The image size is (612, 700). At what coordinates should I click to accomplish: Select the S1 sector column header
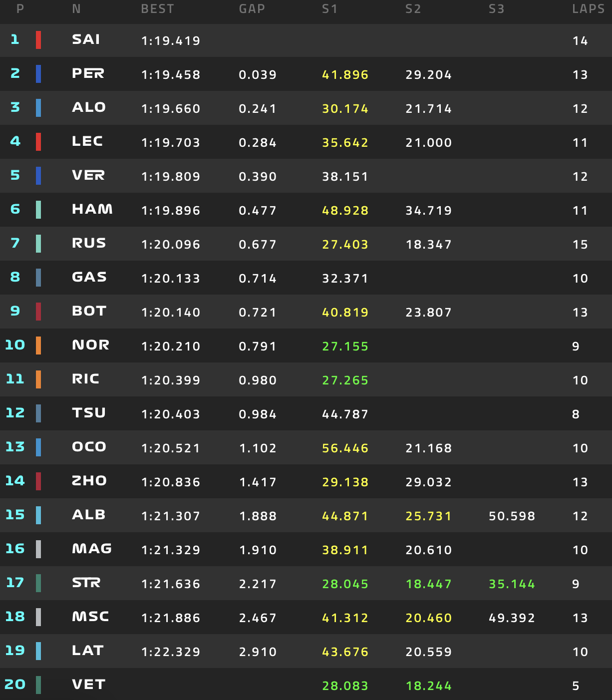[x=329, y=9]
